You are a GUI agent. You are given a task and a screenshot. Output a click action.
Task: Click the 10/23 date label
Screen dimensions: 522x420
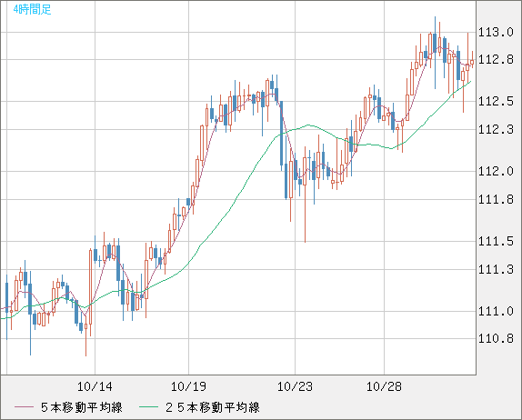point(295,386)
